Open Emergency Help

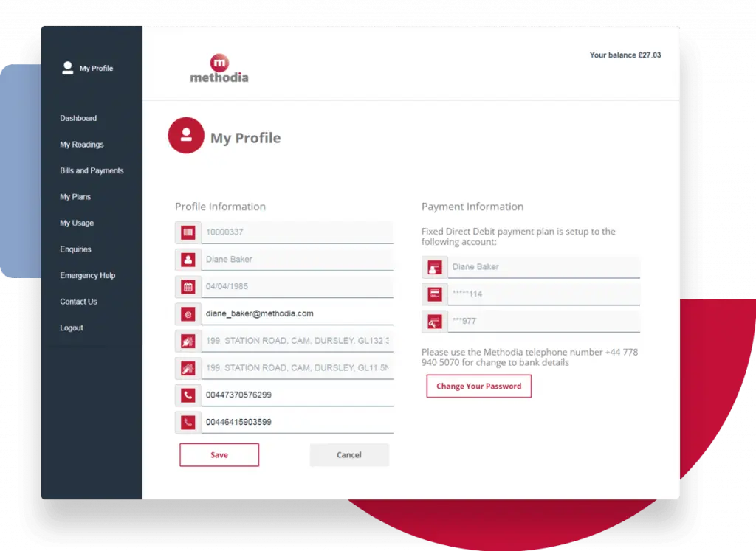point(87,276)
